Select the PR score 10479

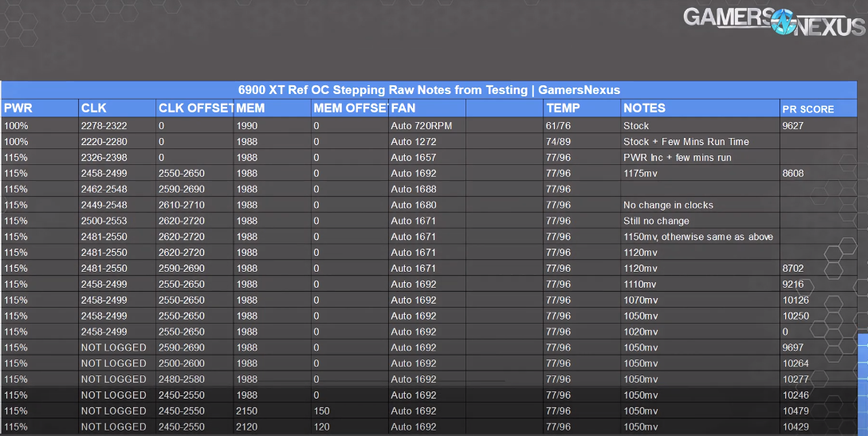[x=795, y=411]
